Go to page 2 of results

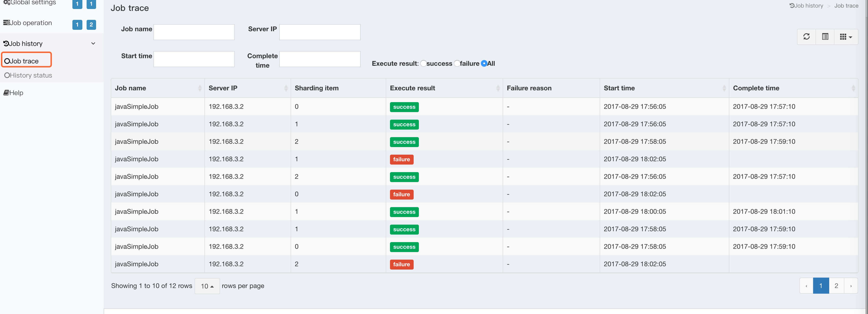pos(836,286)
